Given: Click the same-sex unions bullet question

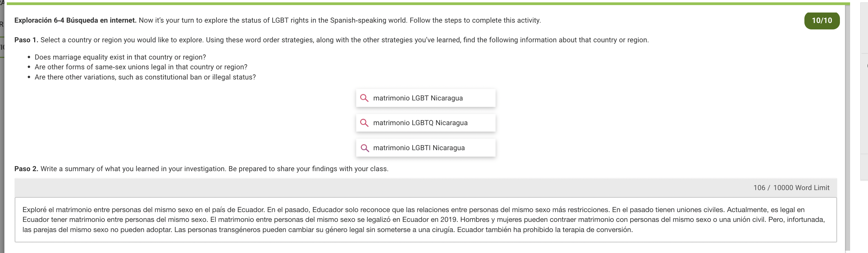Looking at the screenshot, I should (141, 67).
